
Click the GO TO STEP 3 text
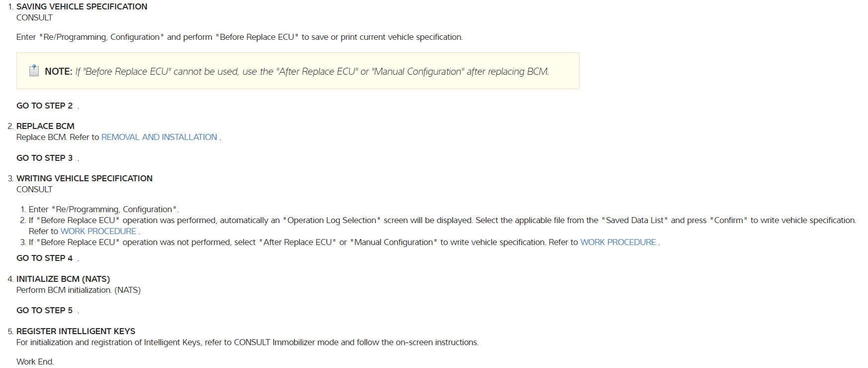pyautogui.click(x=44, y=158)
